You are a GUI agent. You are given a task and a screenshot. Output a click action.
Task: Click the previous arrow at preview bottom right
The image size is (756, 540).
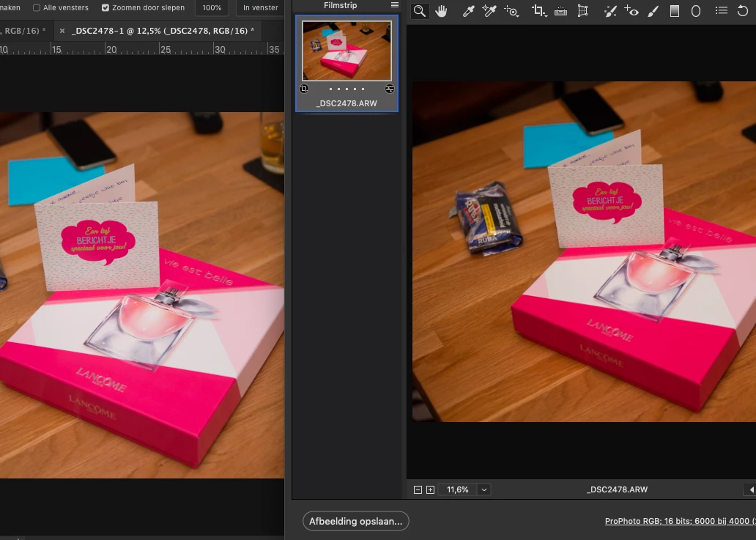pos(752,490)
